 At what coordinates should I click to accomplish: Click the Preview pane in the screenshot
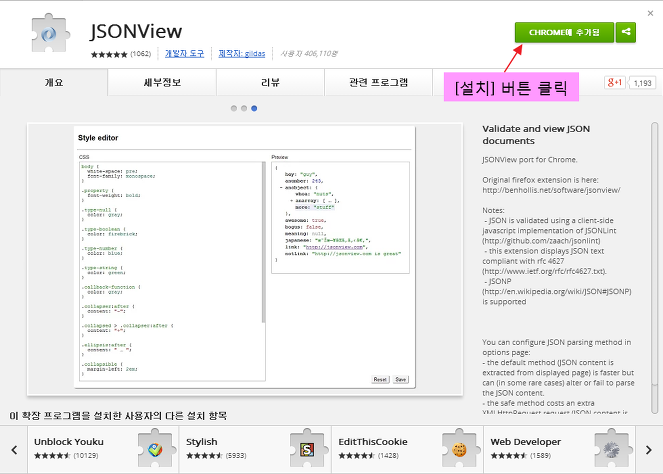coord(340,217)
